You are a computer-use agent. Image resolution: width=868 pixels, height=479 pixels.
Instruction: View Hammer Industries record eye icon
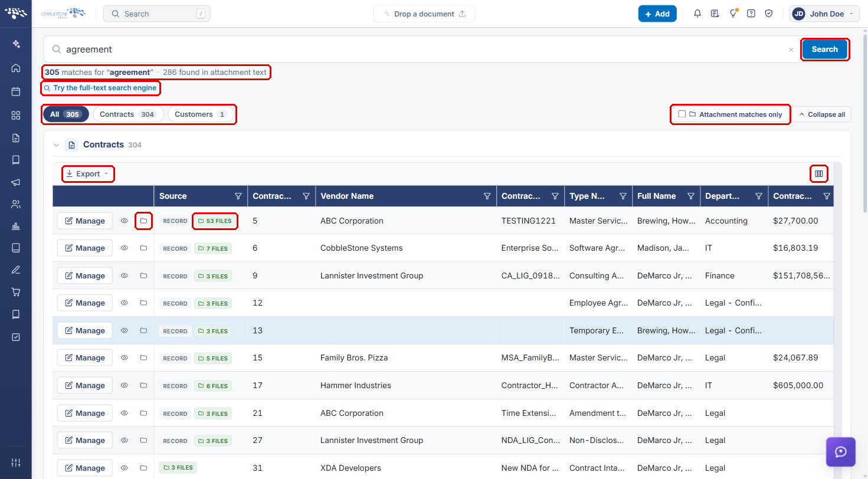click(125, 385)
